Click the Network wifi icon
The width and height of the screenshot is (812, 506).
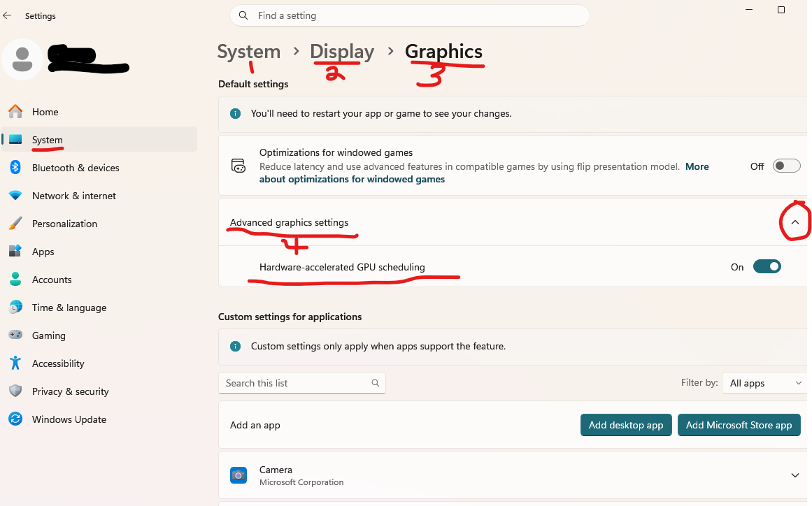tap(15, 196)
